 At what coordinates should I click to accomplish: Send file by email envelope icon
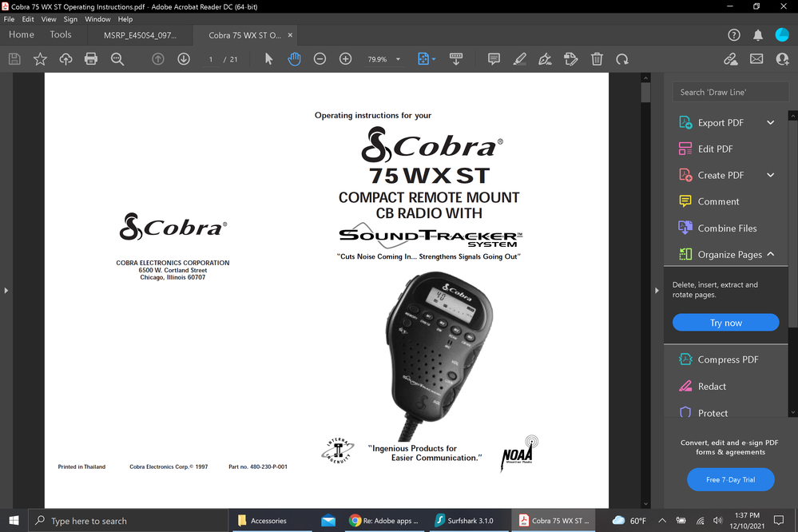756,59
